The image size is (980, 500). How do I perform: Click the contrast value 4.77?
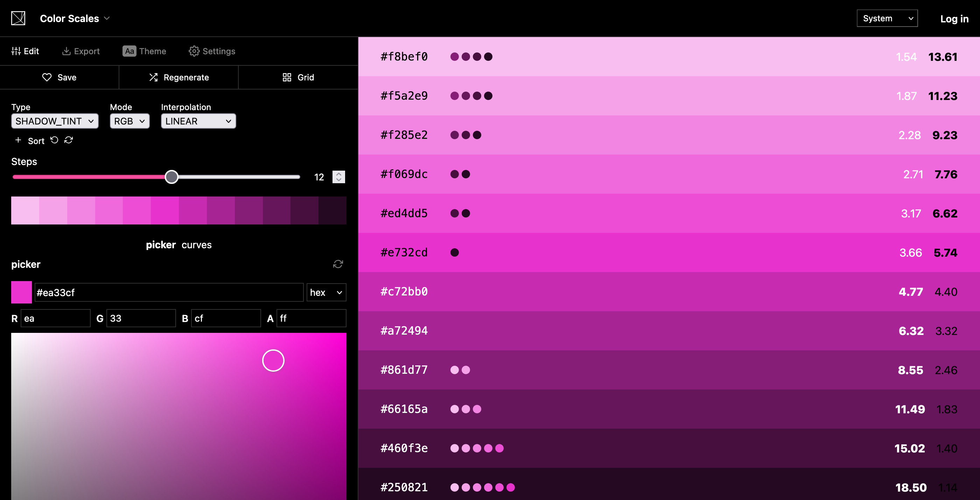click(911, 291)
